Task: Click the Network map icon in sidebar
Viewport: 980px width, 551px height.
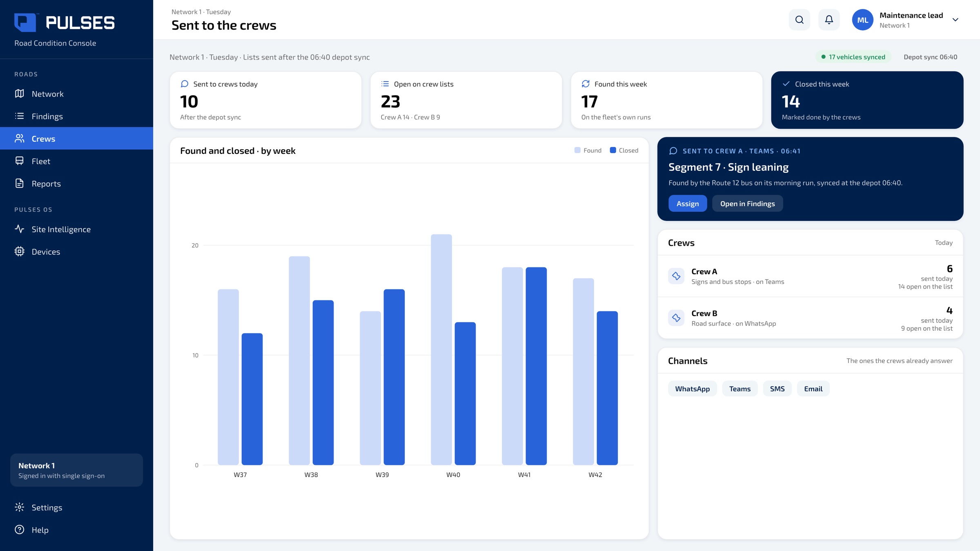Action: pos(19,93)
